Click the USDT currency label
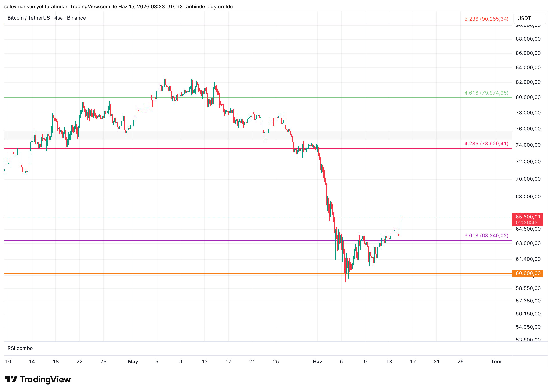 click(524, 18)
